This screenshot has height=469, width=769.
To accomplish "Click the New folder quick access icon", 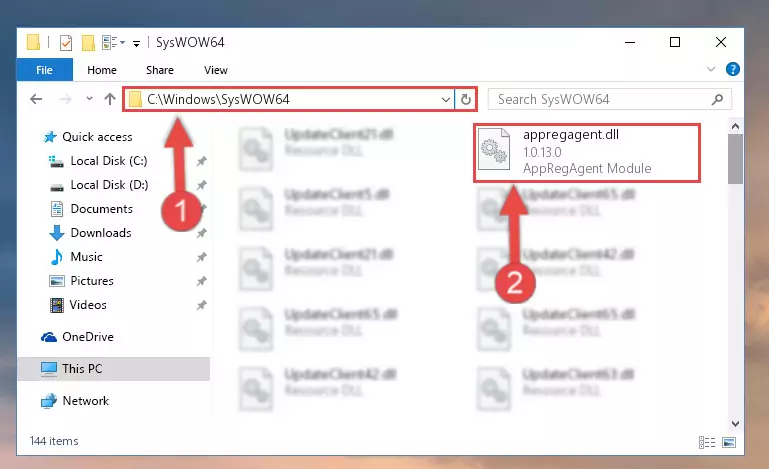I will point(88,43).
